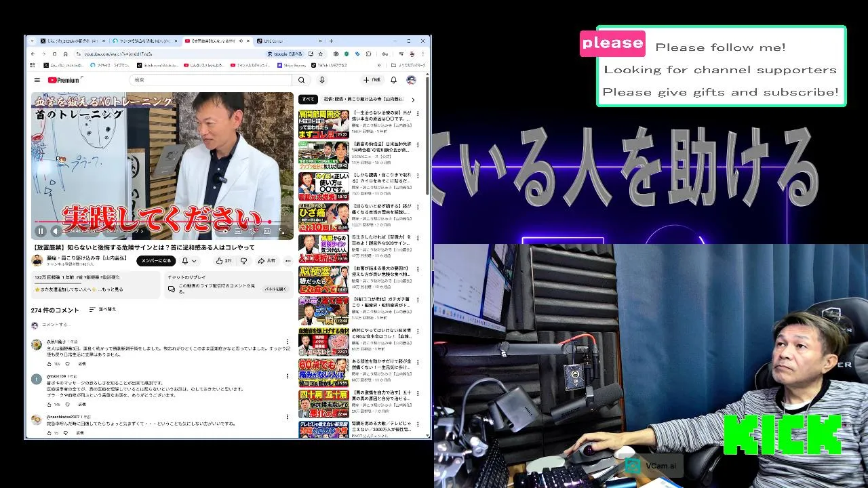Open '四十肩 五十肩' video thumbnail
The width and height of the screenshot is (868, 488).
pos(323,404)
